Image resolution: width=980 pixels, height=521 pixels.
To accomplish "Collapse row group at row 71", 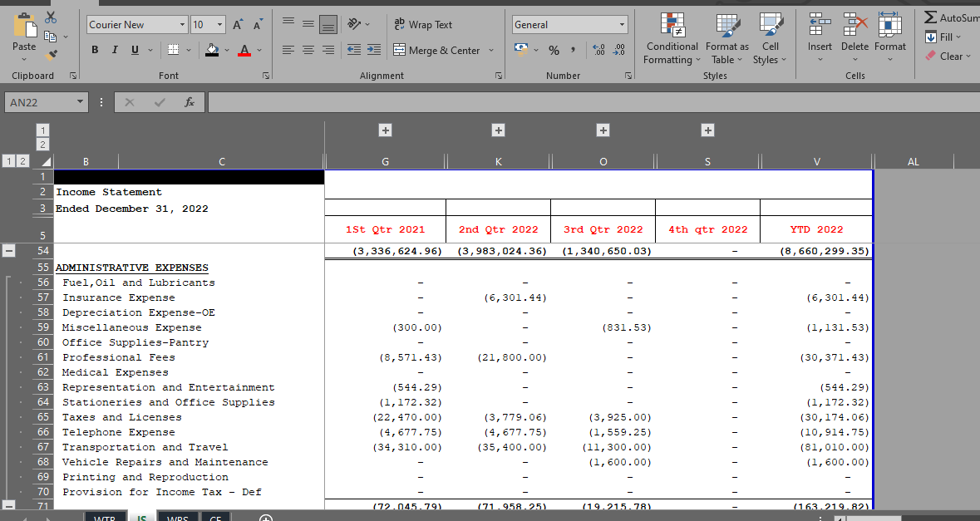I will tap(9, 505).
